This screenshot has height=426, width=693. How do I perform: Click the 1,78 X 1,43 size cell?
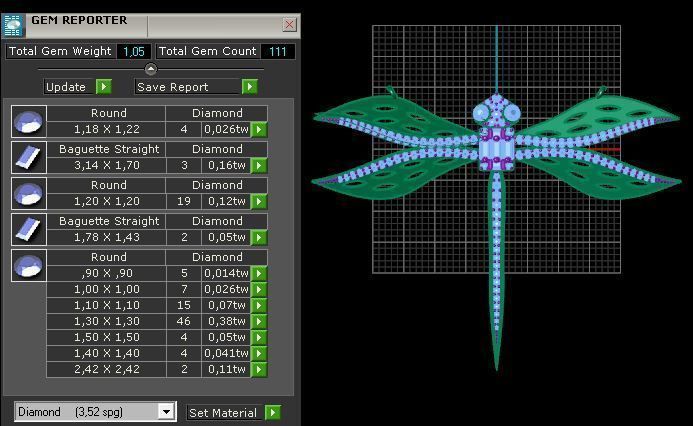[x=107, y=238]
